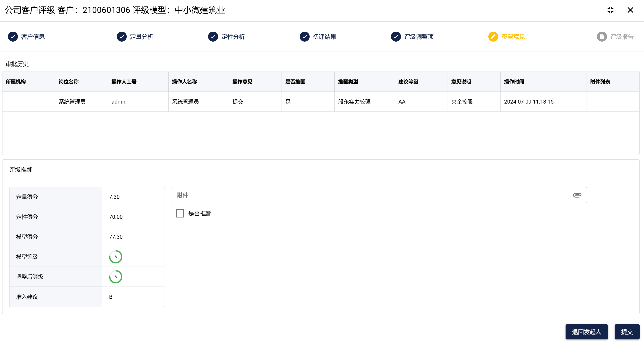Click the 模型等级 circular A gauge

point(115,257)
